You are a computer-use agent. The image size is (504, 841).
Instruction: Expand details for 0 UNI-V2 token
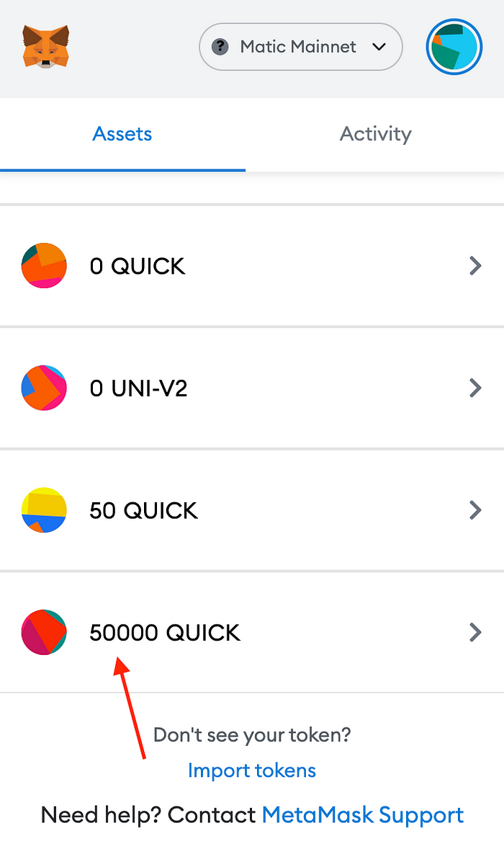coord(476,388)
